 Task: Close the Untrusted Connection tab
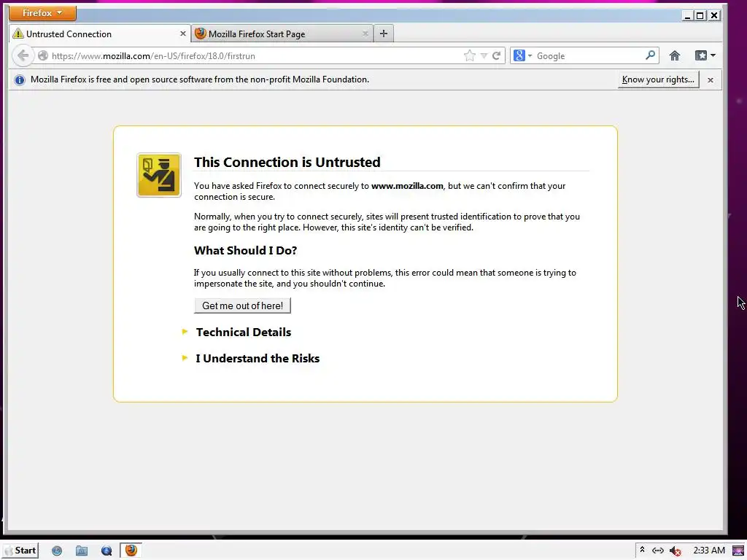click(182, 34)
